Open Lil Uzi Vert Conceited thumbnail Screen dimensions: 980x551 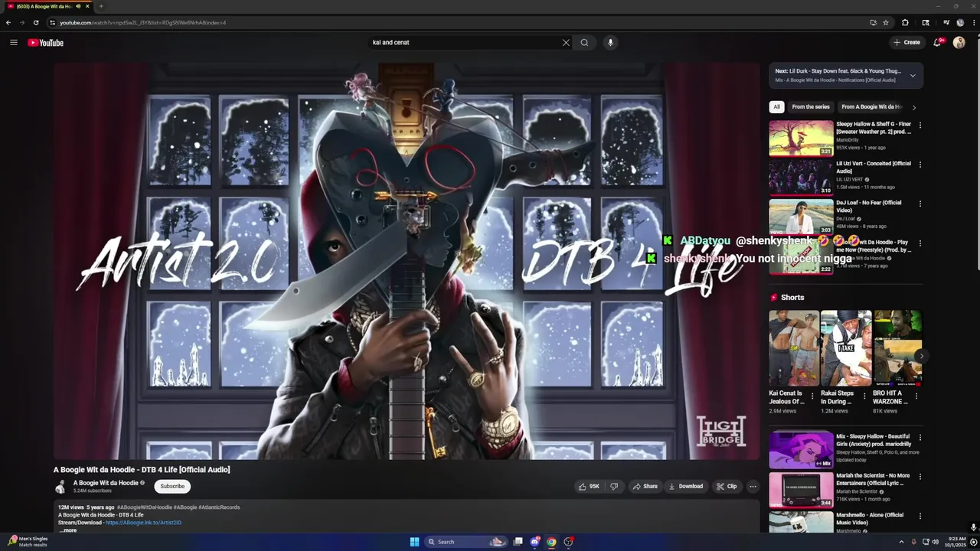click(801, 178)
